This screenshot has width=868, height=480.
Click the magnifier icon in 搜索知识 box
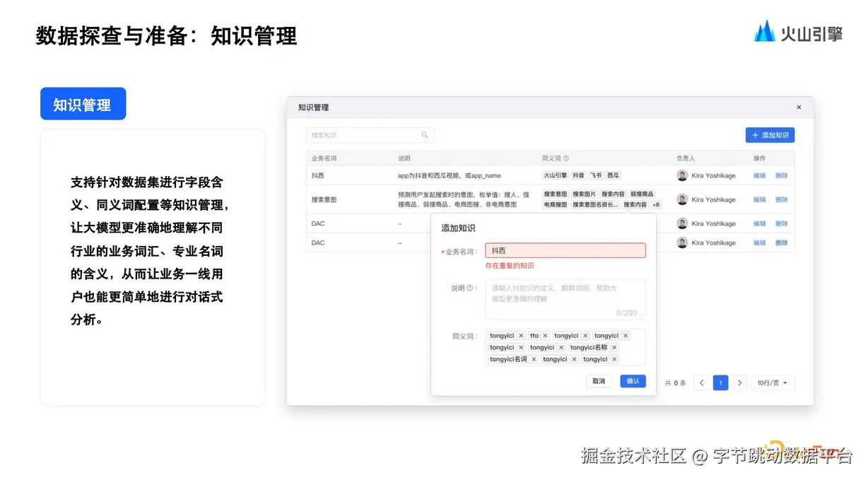pyautogui.click(x=425, y=135)
